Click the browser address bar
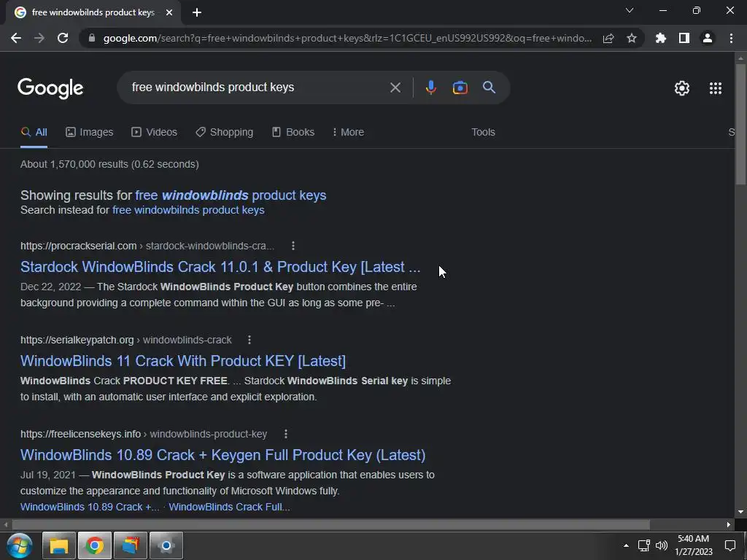747x560 pixels. pos(347,38)
